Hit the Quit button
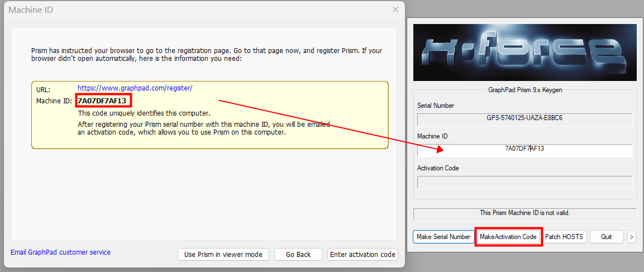 pos(606,237)
